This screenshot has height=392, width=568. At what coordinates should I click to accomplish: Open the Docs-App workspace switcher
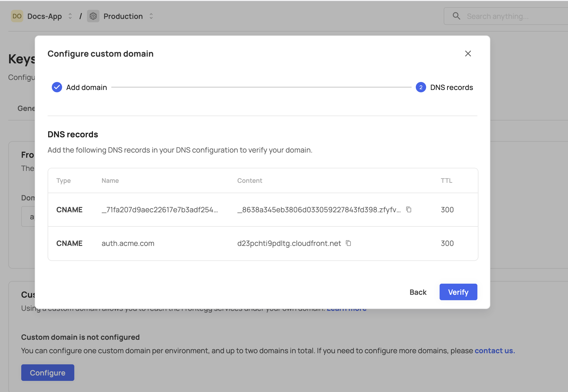[x=70, y=16]
